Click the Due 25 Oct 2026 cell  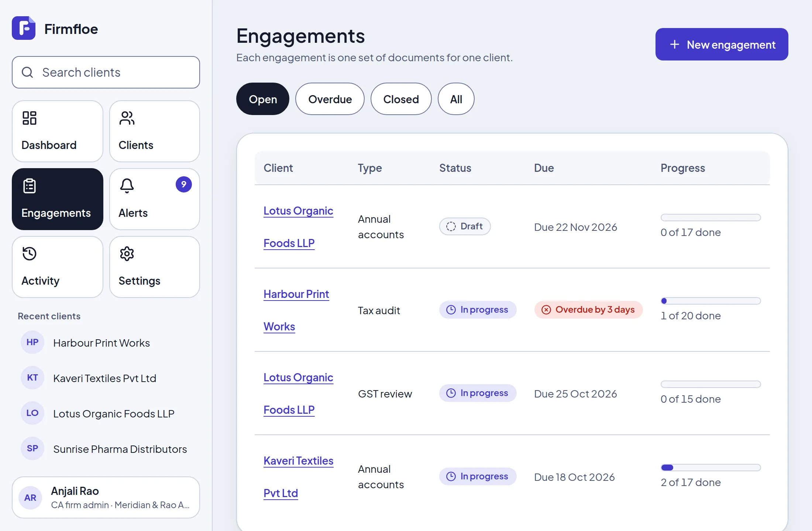point(575,393)
